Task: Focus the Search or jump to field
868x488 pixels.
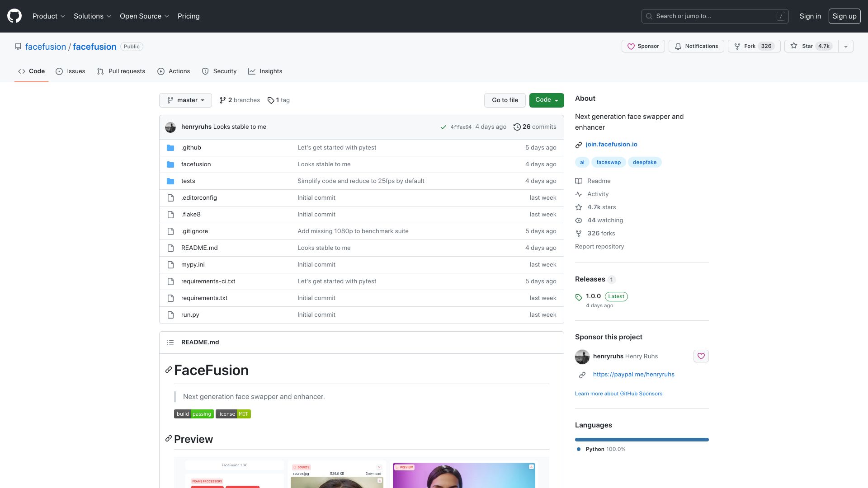Action: coord(715,16)
